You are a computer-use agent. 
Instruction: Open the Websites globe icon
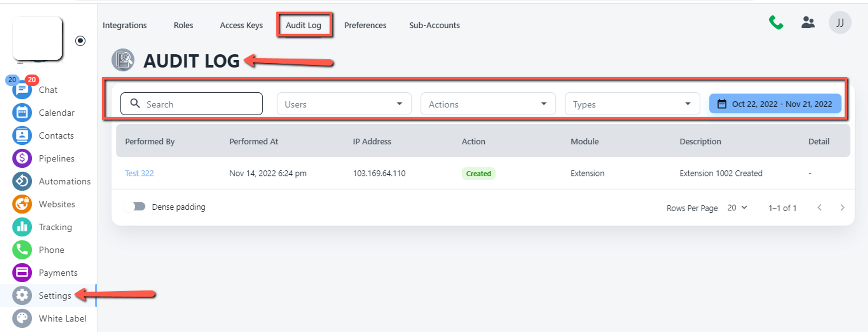22,204
